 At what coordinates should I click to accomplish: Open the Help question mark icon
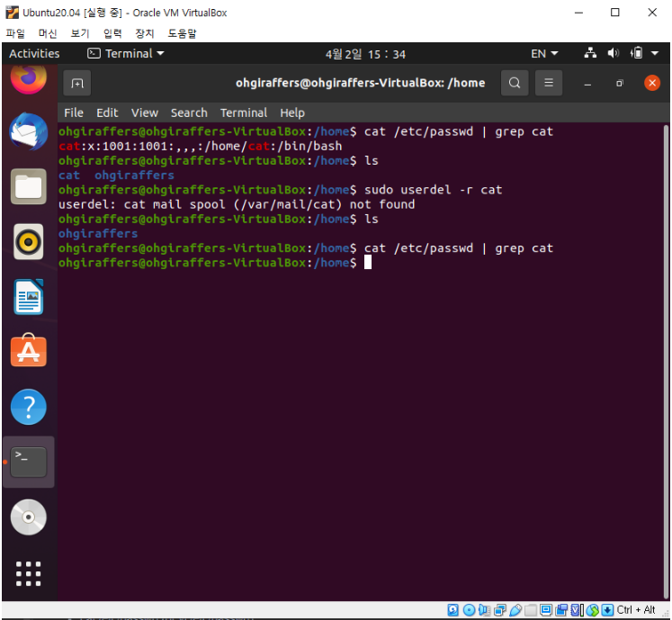coord(28,407)
